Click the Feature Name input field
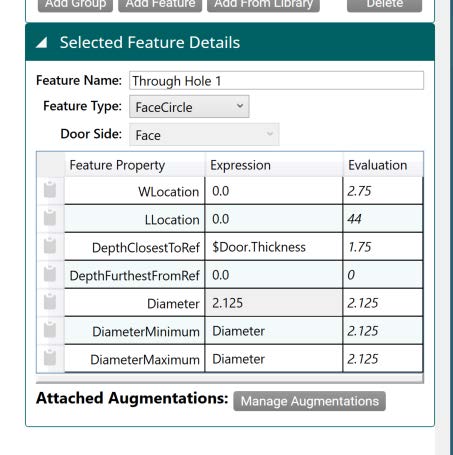Viewport: 453px width, 455px height. (x=276, y=81)
